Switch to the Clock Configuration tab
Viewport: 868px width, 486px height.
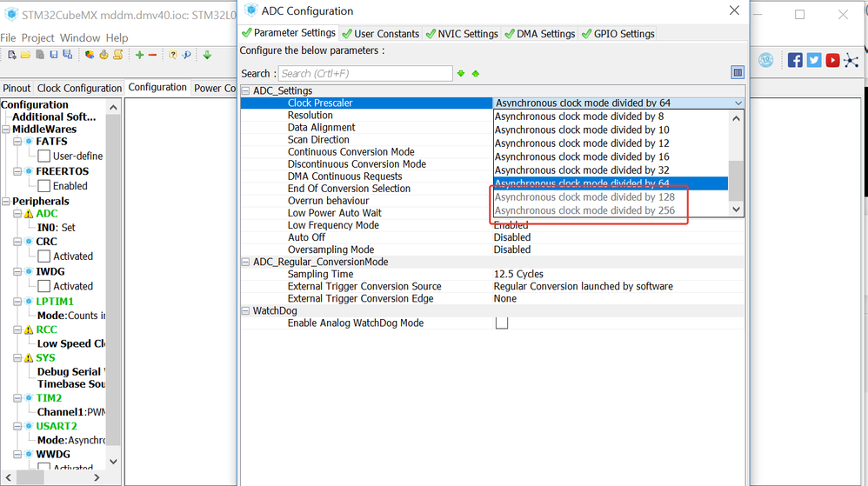79,88
